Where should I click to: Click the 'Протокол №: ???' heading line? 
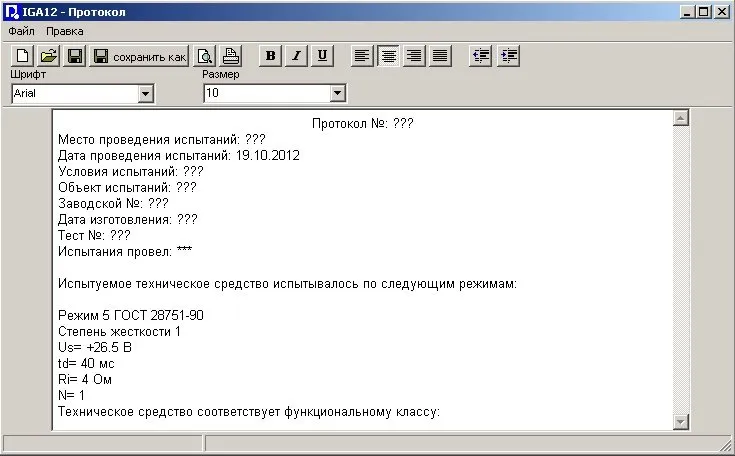tap(362, 124)
